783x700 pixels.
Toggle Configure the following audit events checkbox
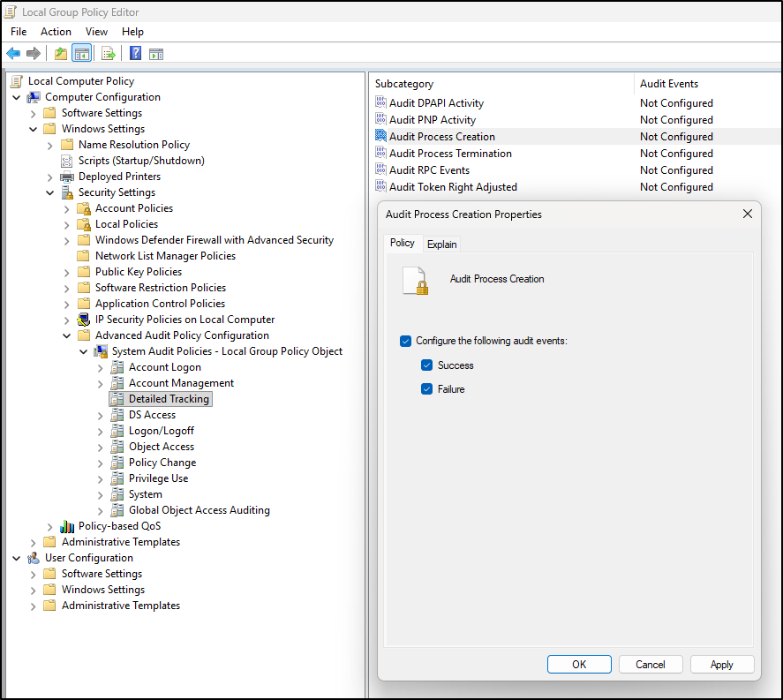[405, 341]
